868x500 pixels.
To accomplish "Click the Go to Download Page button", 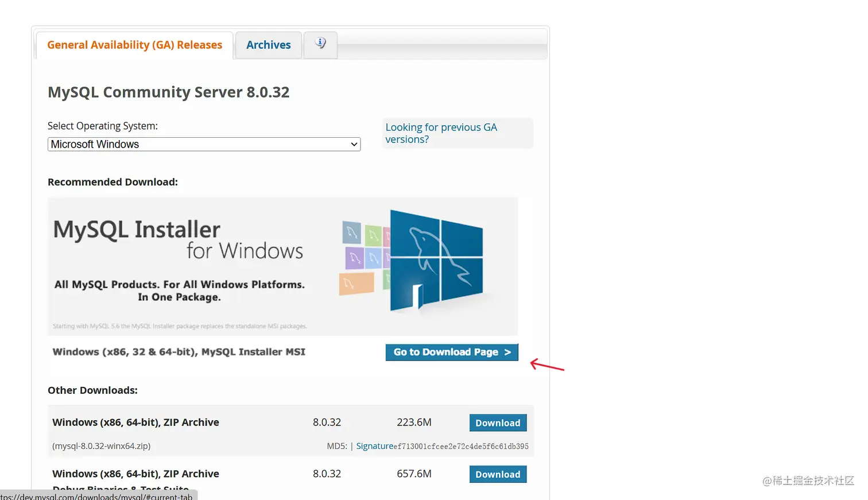I will (x=452, y=352).
